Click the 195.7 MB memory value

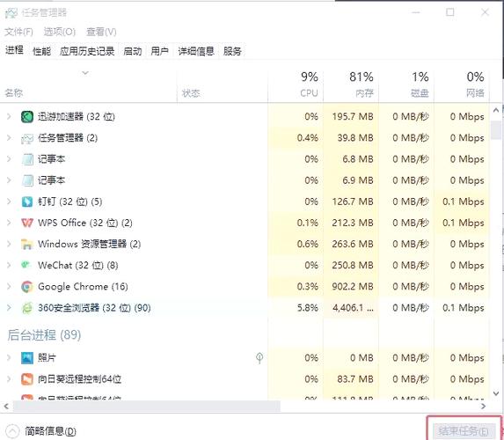pos(353,116)
